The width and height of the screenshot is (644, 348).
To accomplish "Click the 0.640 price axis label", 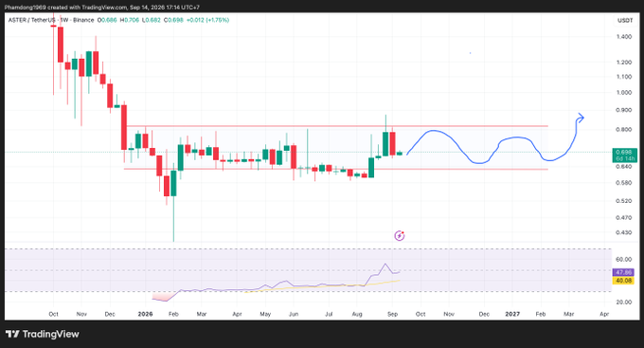I will coord(624,167).
